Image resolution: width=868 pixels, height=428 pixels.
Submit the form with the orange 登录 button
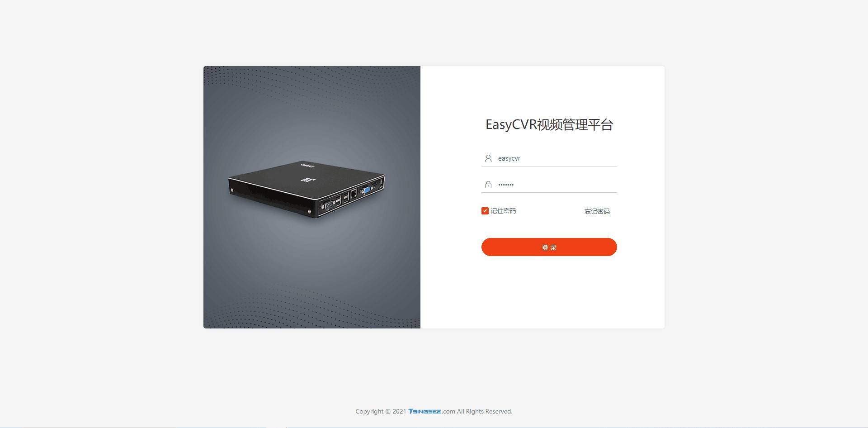click(549, 247)
